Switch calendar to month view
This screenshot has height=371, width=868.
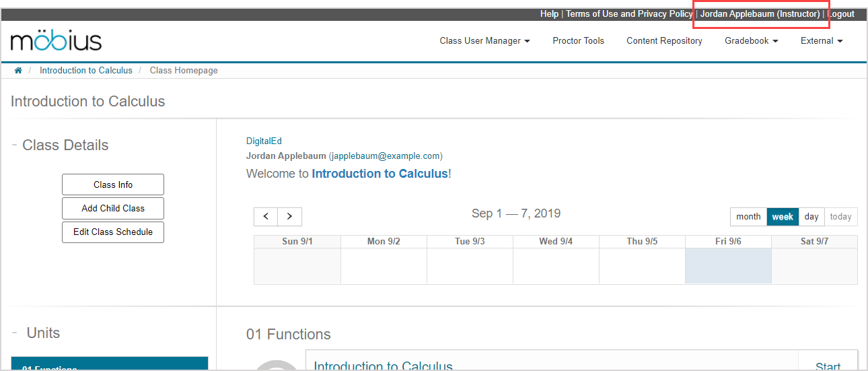pyautogui.click(x=748, y=216)
